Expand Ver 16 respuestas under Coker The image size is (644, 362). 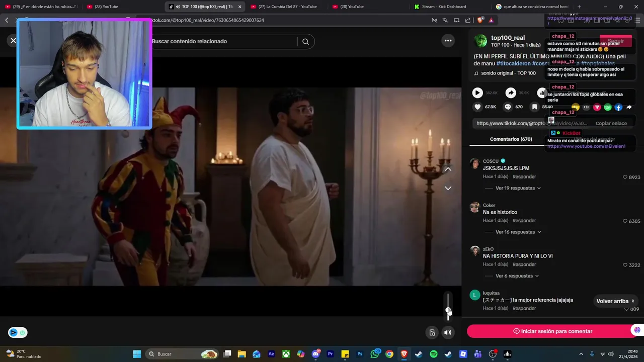coord(518,232)
